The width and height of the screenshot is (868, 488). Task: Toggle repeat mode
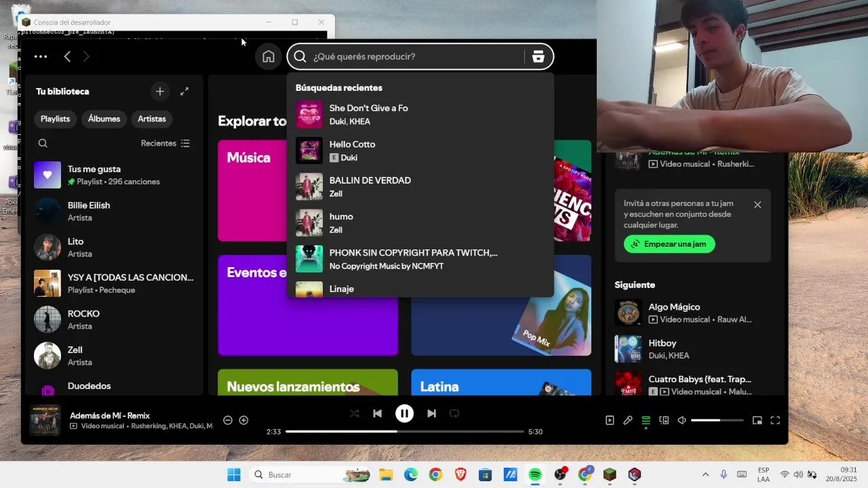coord(454,413)
